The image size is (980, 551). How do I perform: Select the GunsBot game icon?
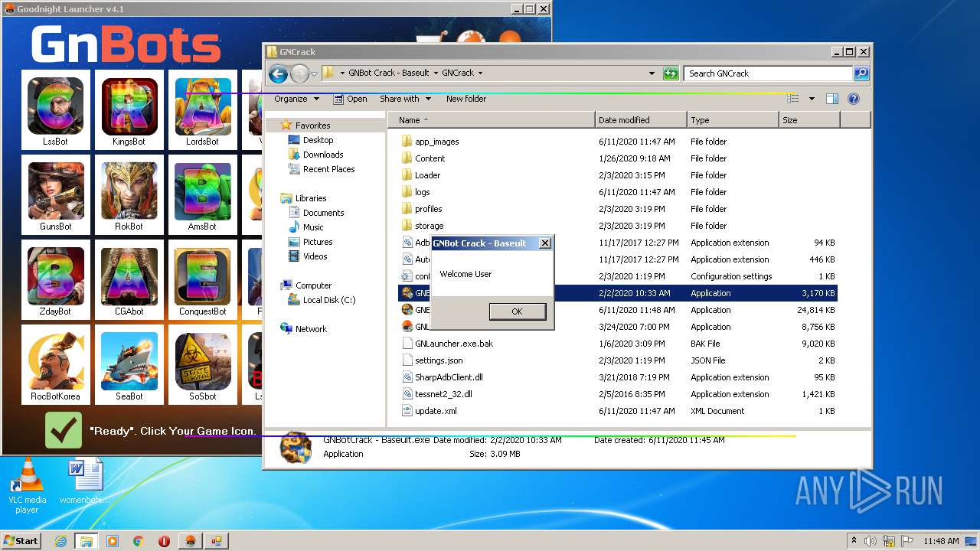[55, 195]
